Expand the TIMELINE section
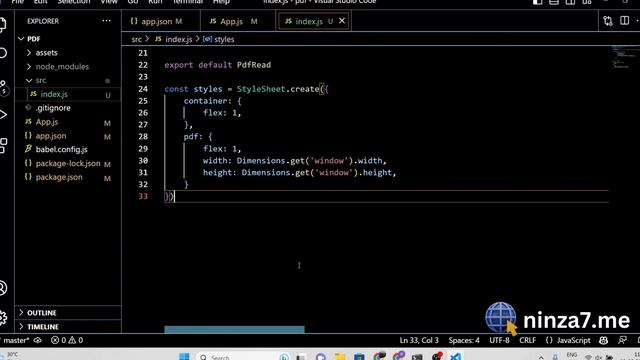 click(x=68, y=327)
